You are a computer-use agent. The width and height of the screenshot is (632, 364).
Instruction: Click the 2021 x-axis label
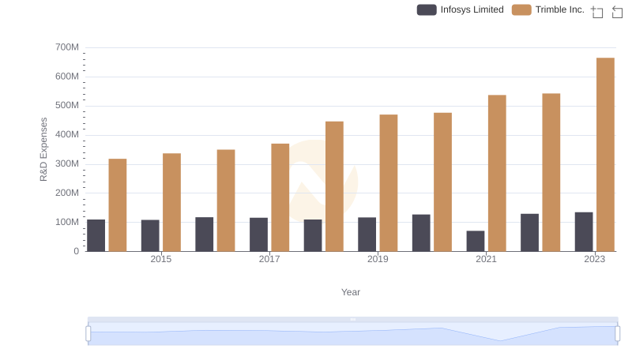pyautogui.click(x=486, y=259)
